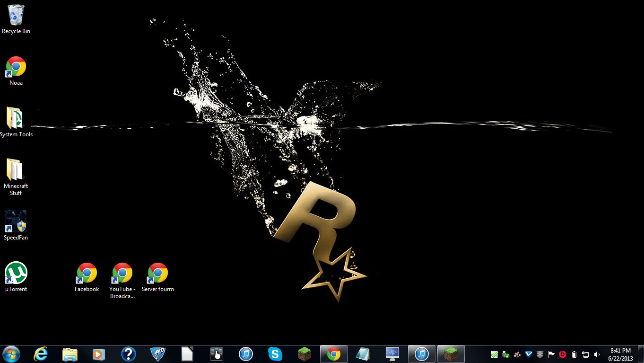Viewport: 644px width, 363px height.
Task: Select the System Tools folder
Action: click(16, 123)
